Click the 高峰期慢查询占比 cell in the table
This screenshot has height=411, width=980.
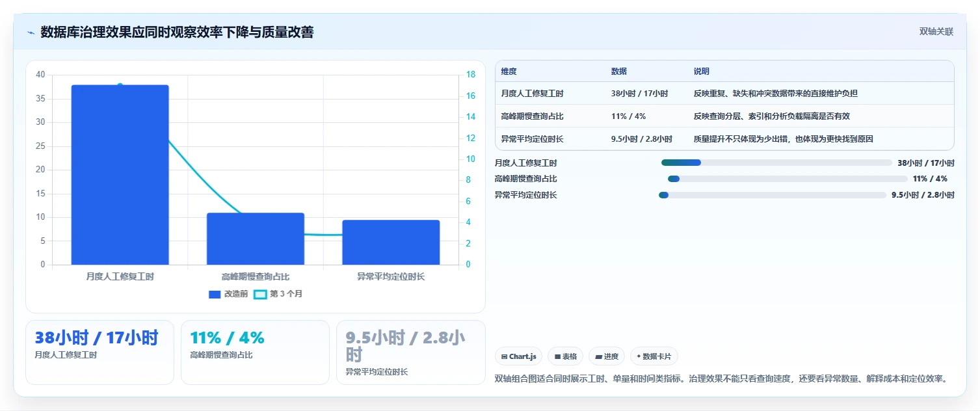(532, 116)
